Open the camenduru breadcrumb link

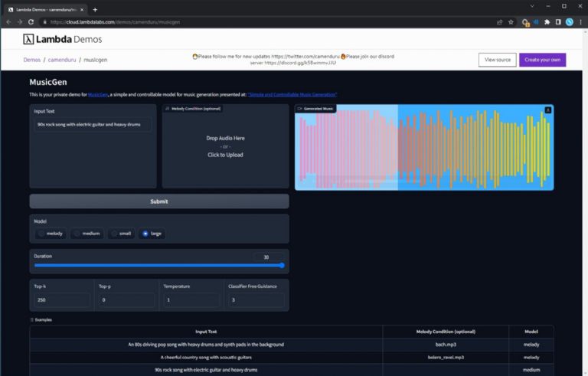coord(62,60)
